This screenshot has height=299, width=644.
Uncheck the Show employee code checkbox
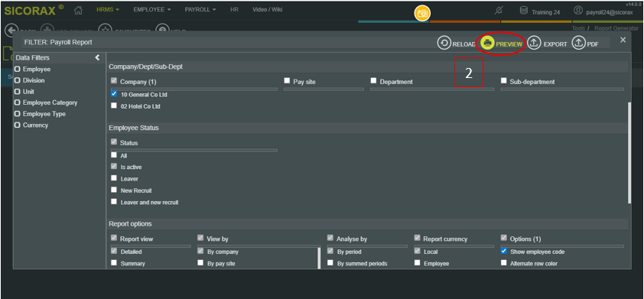(503, 251)
